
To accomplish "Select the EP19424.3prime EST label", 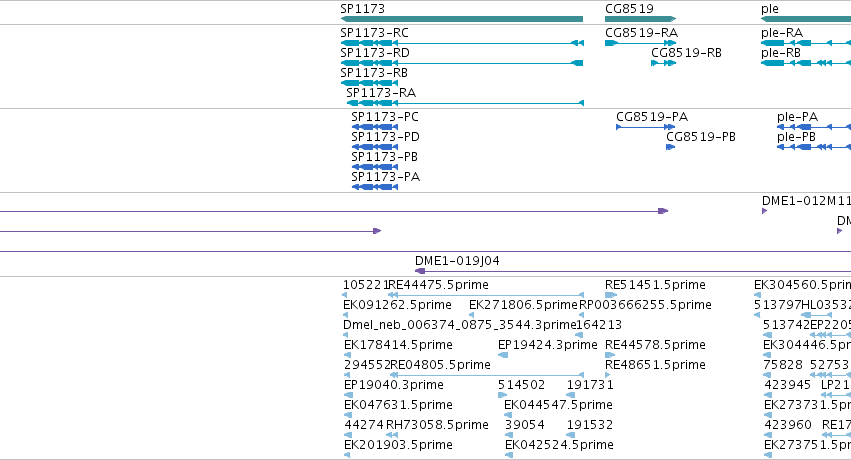I will pyautogui.click(x=548, y=345).
